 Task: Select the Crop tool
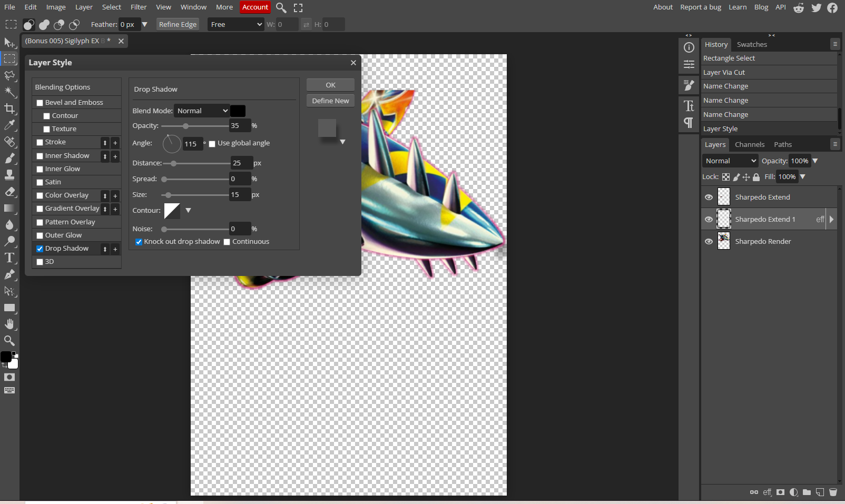tap(9, 109)
